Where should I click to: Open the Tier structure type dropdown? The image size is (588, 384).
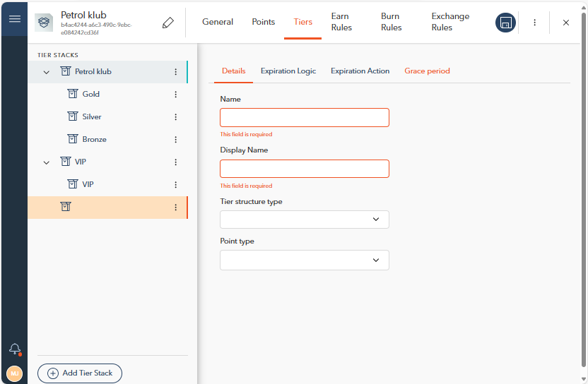click(x=305, y=220)
